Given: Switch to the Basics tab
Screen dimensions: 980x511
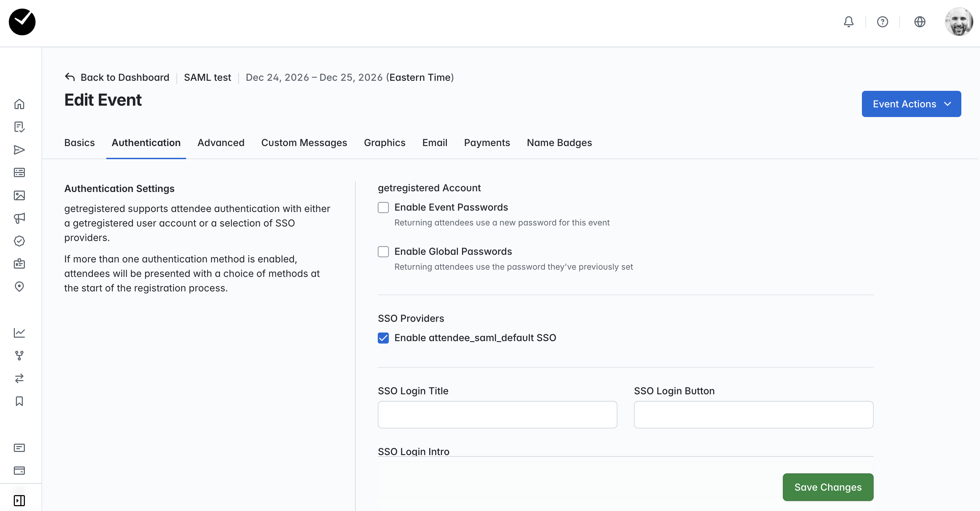Looking at the screenshot, I should 79,143.
